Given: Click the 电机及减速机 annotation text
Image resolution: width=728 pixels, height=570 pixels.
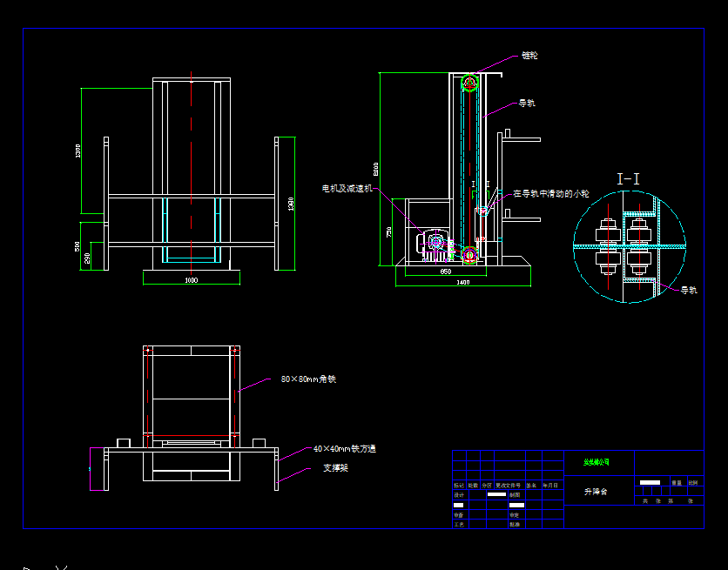Looking at the screenshot, I should click(347, 188).
